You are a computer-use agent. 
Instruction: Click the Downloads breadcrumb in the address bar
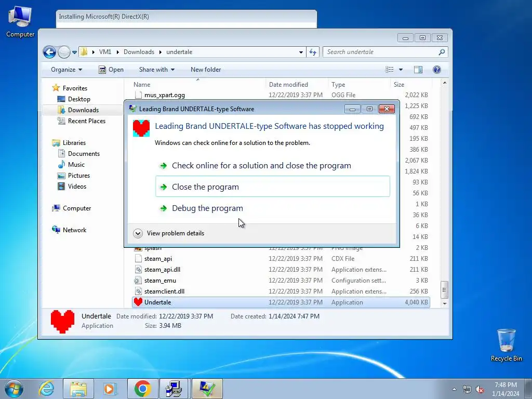click(x=139, y=52)
